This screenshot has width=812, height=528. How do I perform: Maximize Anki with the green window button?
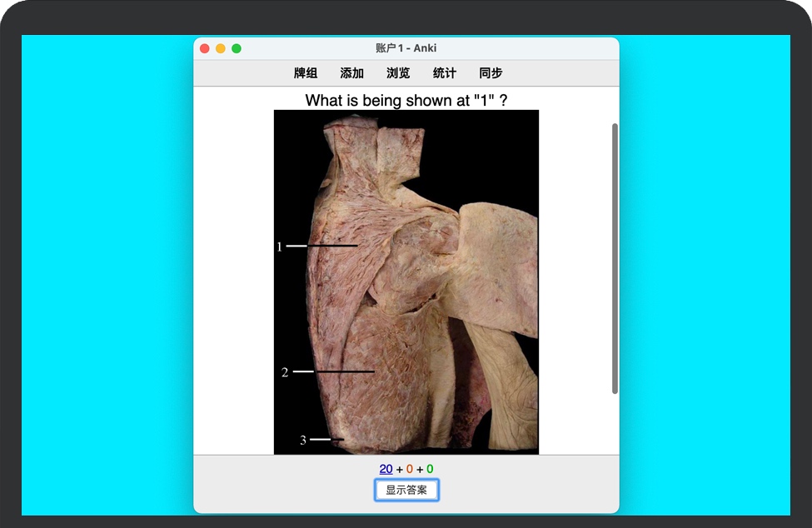pyautogui.click(x=237, y=48)
